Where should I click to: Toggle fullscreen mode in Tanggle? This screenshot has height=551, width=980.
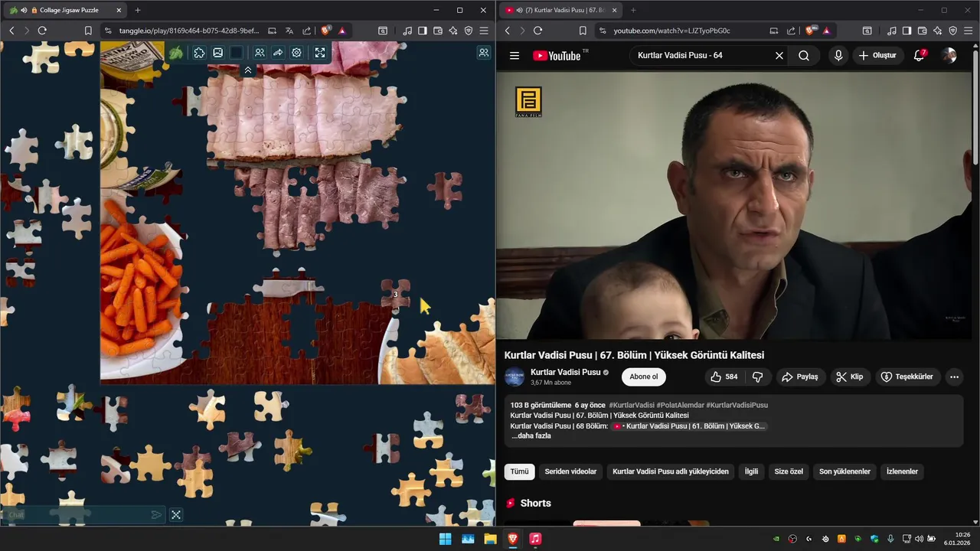320,53
